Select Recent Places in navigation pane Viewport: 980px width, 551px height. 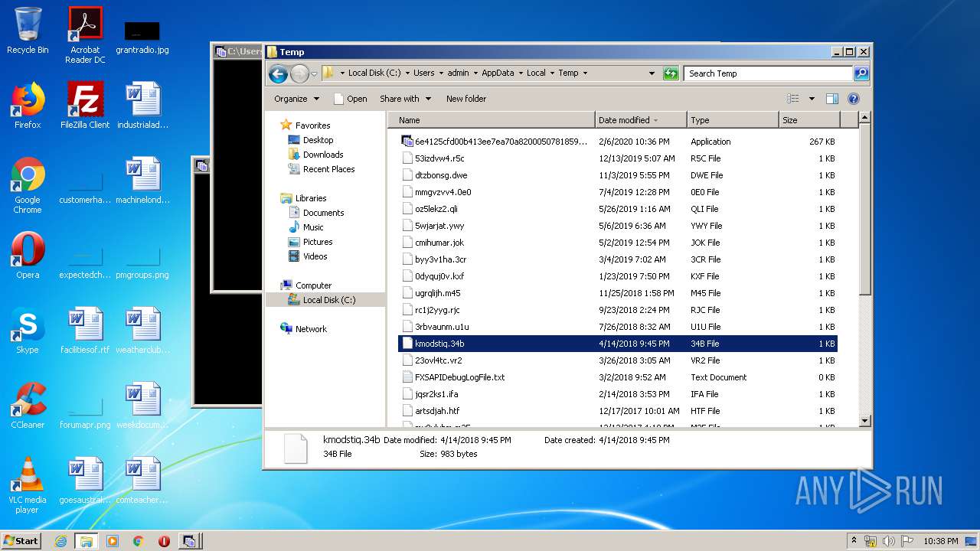[x=328, y=169]
